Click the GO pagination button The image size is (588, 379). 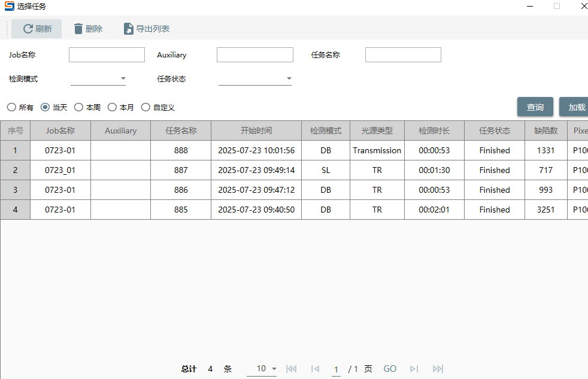point(390,369)
